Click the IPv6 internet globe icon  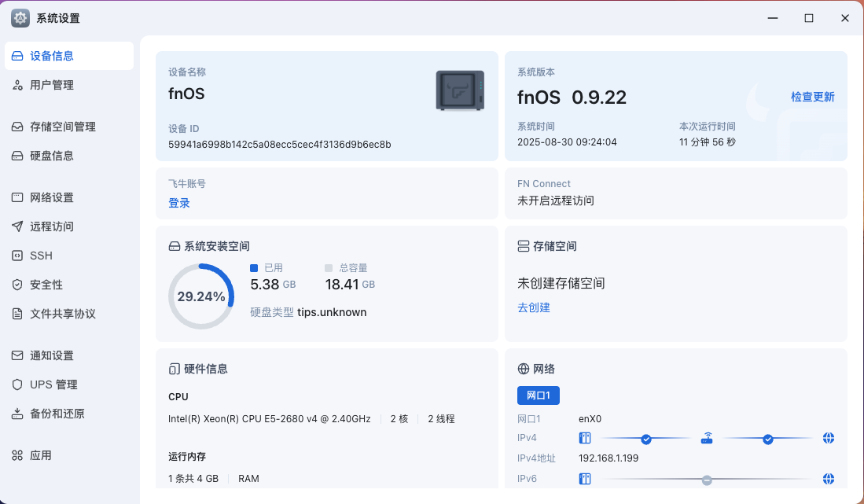[x=828, y=479]
